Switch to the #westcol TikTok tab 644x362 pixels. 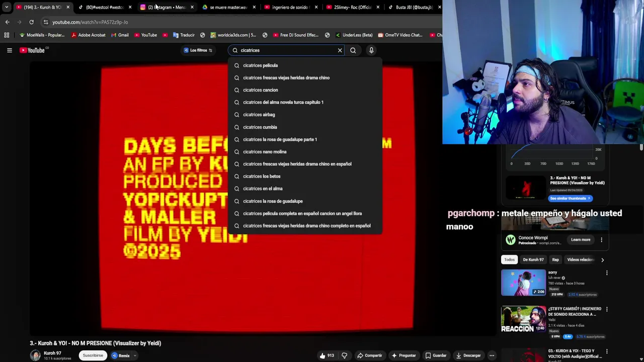(x=104, y=7)
